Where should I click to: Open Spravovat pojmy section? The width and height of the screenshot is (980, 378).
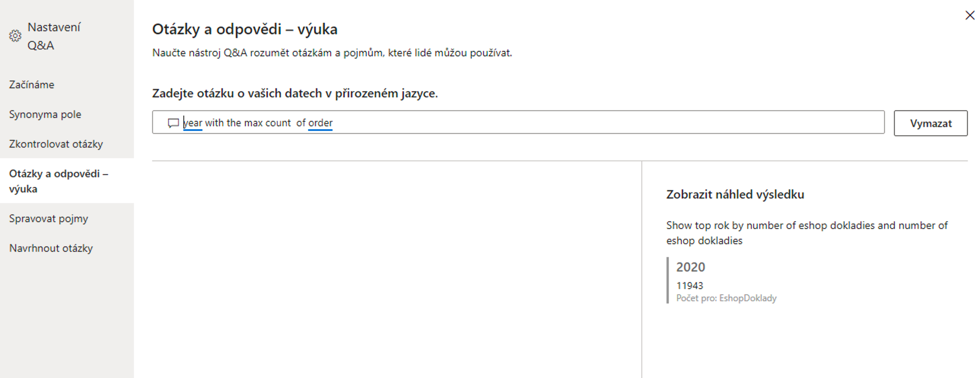coord(48,218)
